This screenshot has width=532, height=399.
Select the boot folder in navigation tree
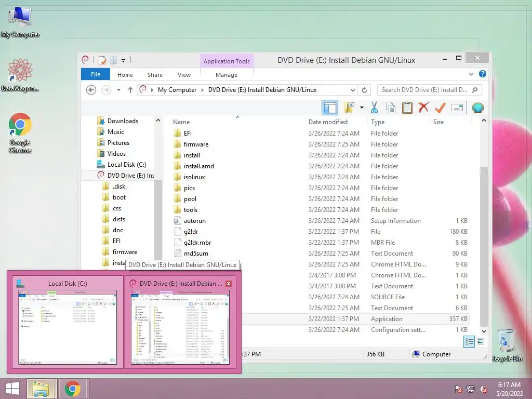(119, 197)
